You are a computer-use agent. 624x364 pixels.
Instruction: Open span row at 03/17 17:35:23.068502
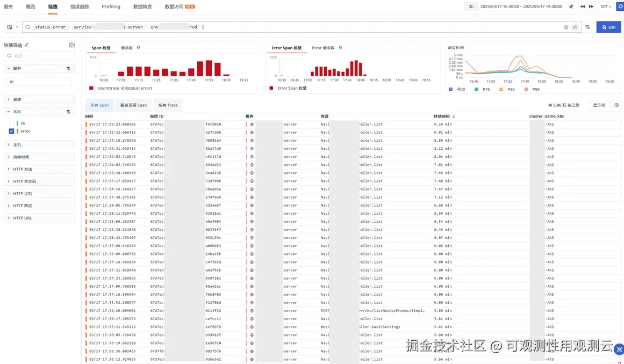coord(352,125)
